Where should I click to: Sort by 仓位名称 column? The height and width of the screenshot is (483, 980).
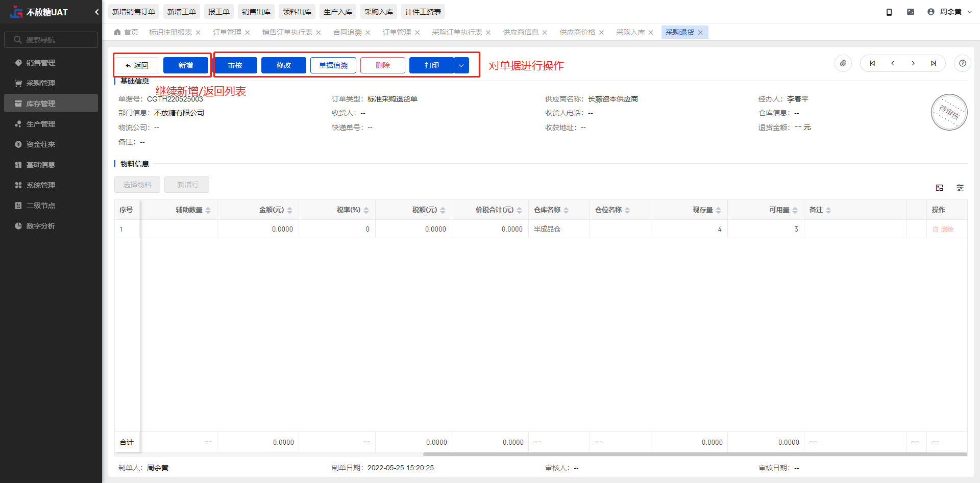point(627,210)
